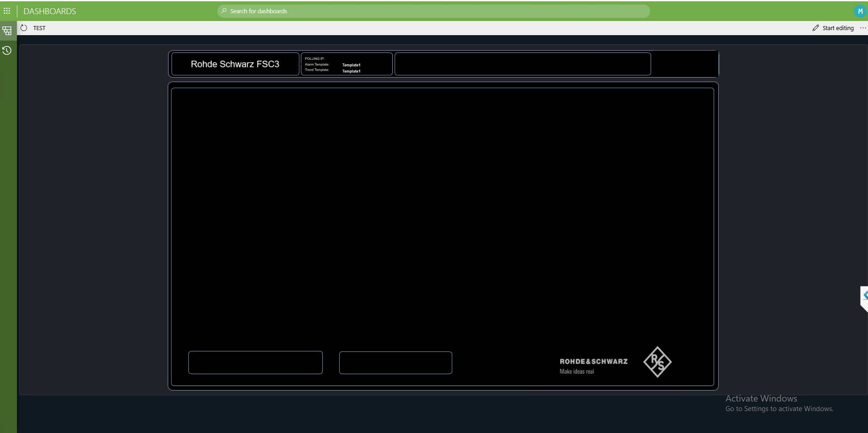Click the Start editing button
This screenshot has width=868, height=433.
click(x=833, y=28)
